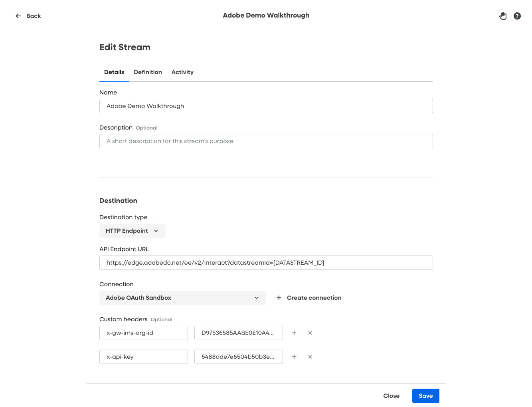Image resolution: width=532 pixels, height=407 pixels.
Task: Select the Details tab
Action: (114, 72)
